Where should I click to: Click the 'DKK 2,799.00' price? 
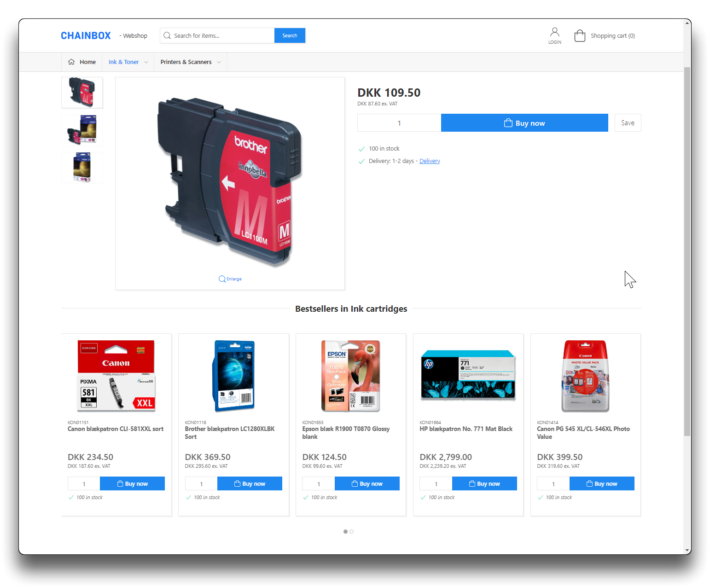(446, 457)
